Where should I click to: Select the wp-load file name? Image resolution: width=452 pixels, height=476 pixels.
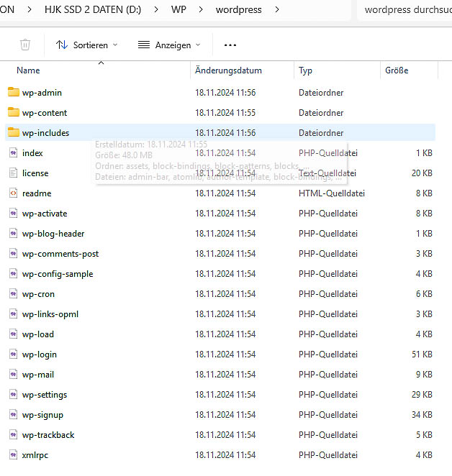(x=38, y=334)
